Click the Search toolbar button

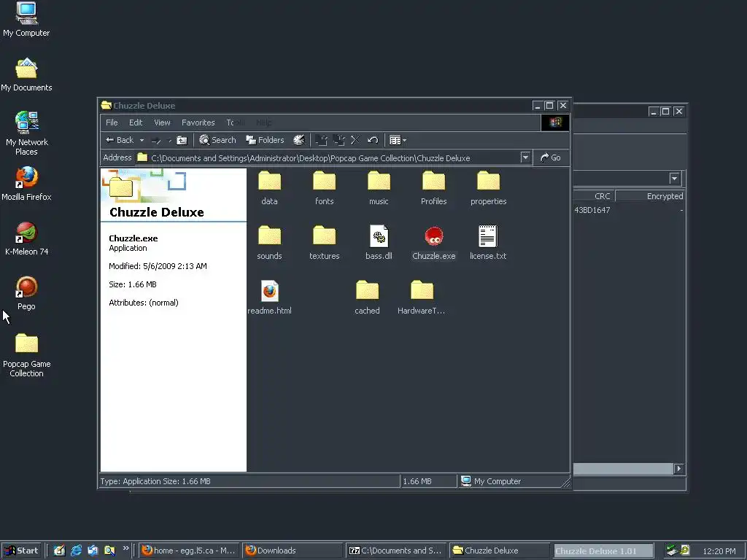pos(217,140)
